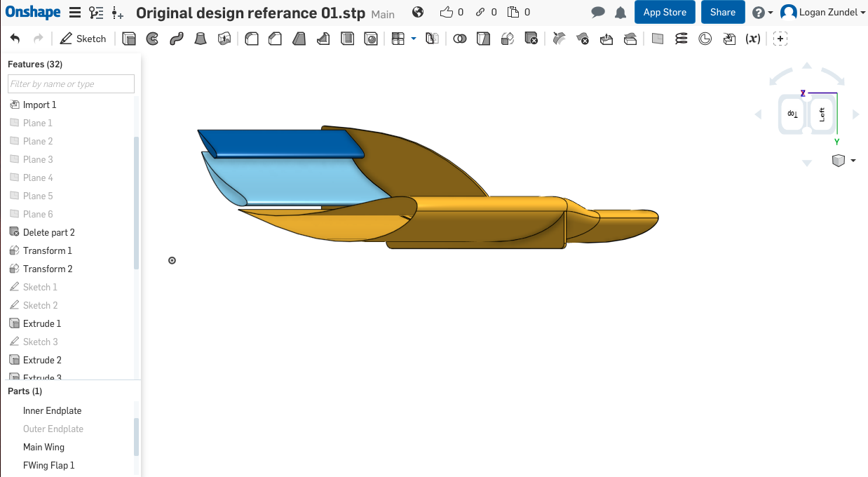The height and width of the screenshot is (477, 868).
Task: Click the Onshape logo
Action: (x=32, y=12)
